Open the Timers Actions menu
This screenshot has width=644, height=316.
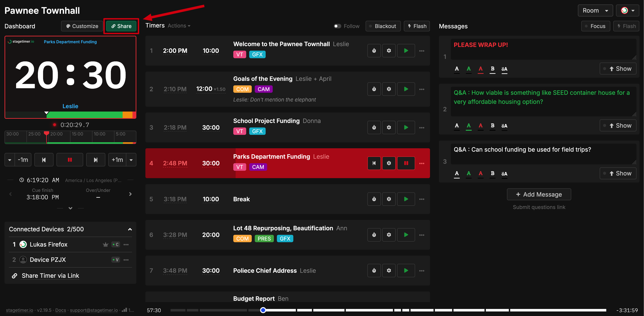point(179,26)
